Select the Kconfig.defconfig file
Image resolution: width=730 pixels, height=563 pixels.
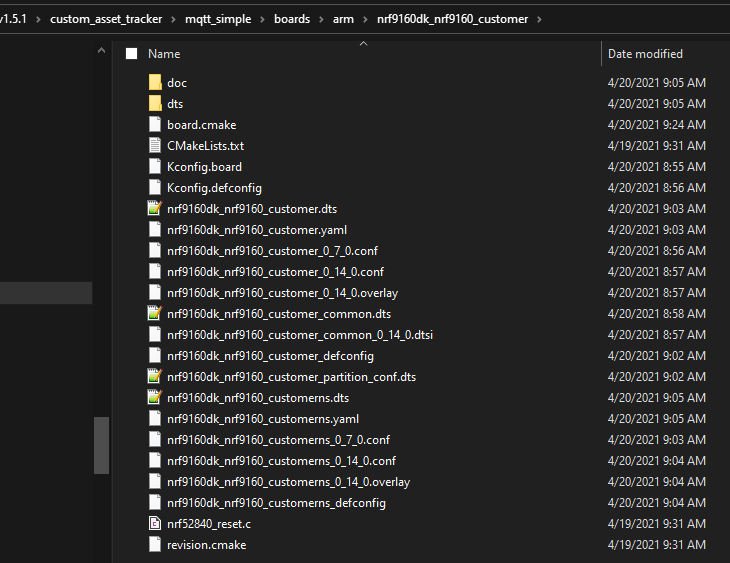(214, 188)
